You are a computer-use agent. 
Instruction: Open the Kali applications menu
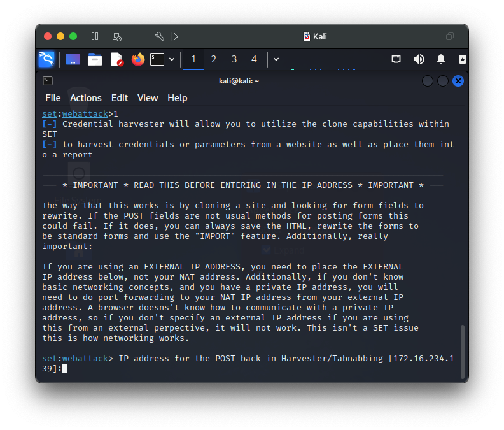coord(46,59)
